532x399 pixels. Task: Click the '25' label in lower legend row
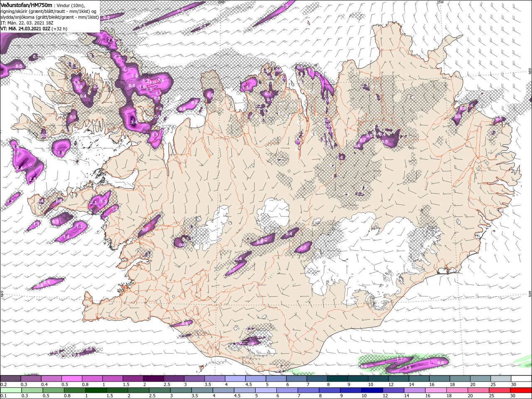click(x=492, y=396)
